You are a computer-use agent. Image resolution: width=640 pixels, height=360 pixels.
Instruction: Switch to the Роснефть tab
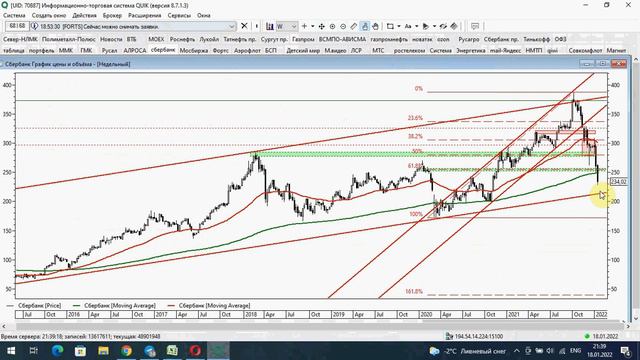point(182,40)
